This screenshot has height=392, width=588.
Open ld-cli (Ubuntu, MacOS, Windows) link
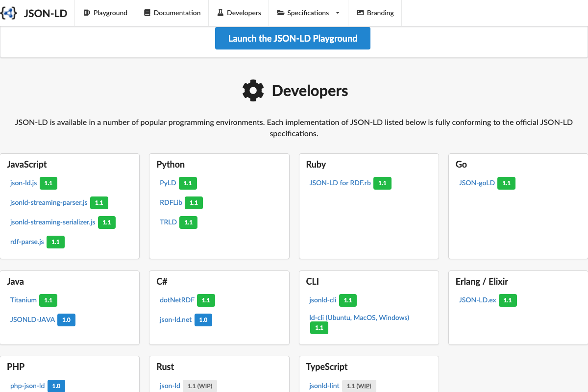pos(359,318)
